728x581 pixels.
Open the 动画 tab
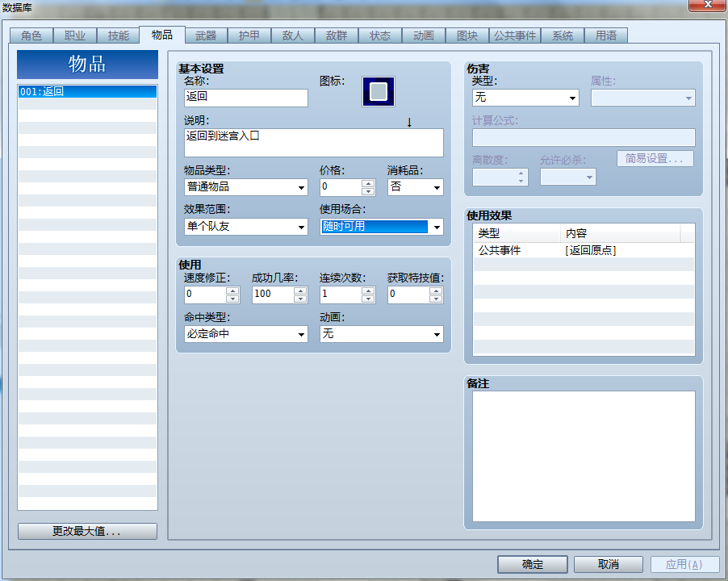tap(424, 36)
